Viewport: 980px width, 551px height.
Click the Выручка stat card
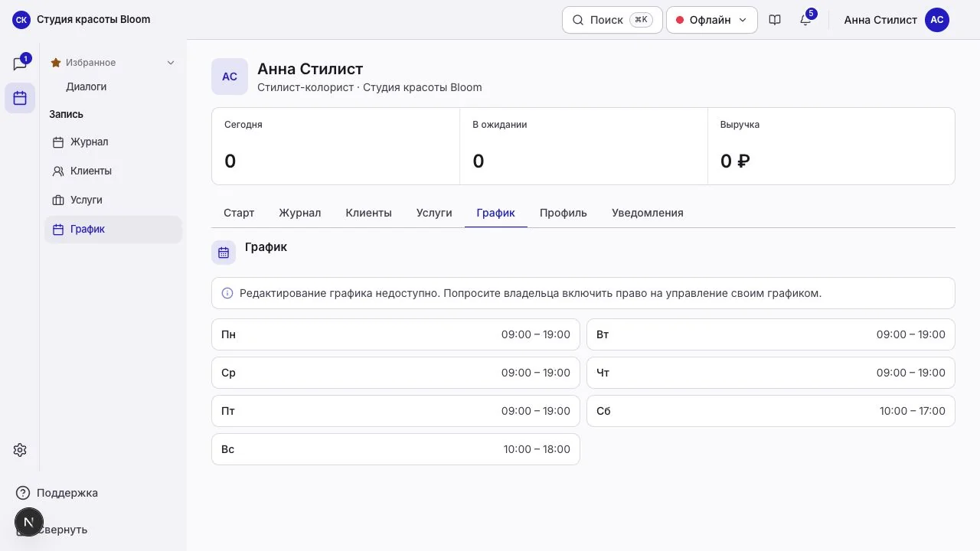click(831, 146)
